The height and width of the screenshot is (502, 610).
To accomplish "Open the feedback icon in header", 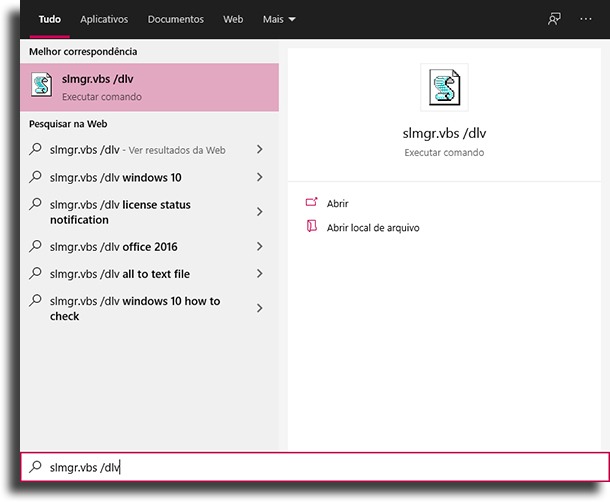I will click(554, 19).
